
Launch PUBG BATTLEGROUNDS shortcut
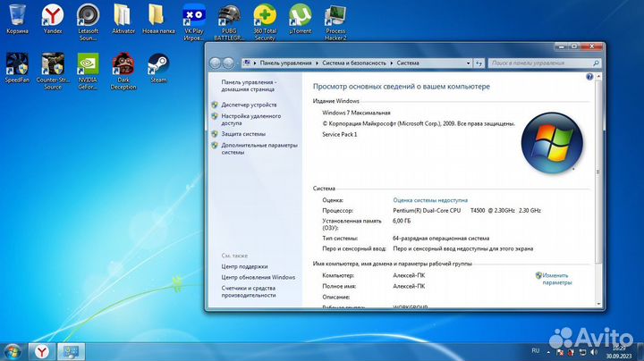[x=229, y=22]
